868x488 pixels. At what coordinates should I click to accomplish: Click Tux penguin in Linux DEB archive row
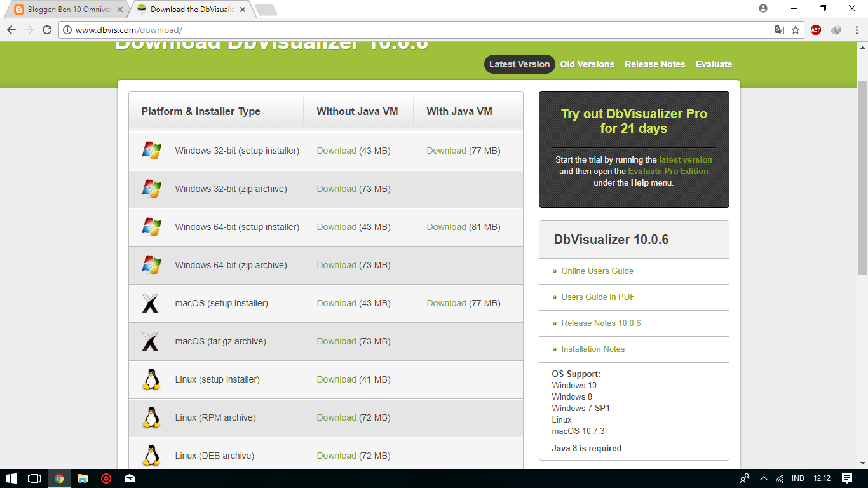[x=151, y=456]
